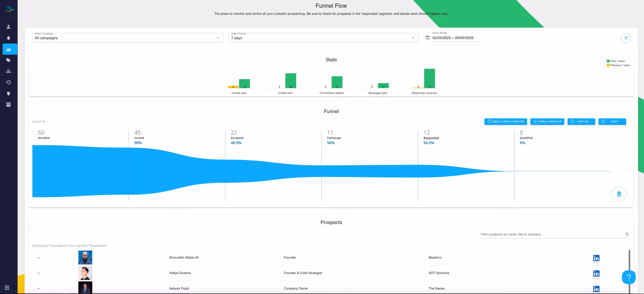The image size is (644, 294).
Task: Open the Select Campaign dropdown
Action: tap(128, 38)
